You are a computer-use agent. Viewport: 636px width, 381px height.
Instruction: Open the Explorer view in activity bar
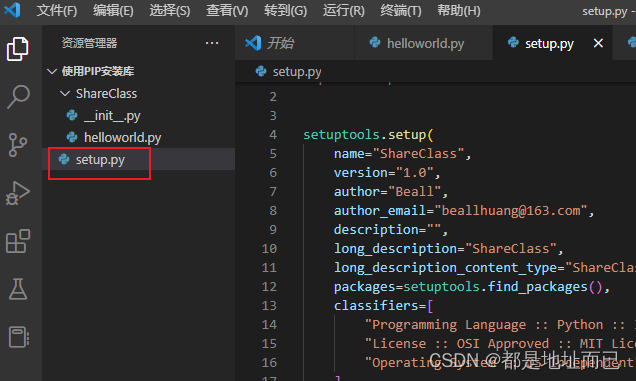tap(18, 49)
